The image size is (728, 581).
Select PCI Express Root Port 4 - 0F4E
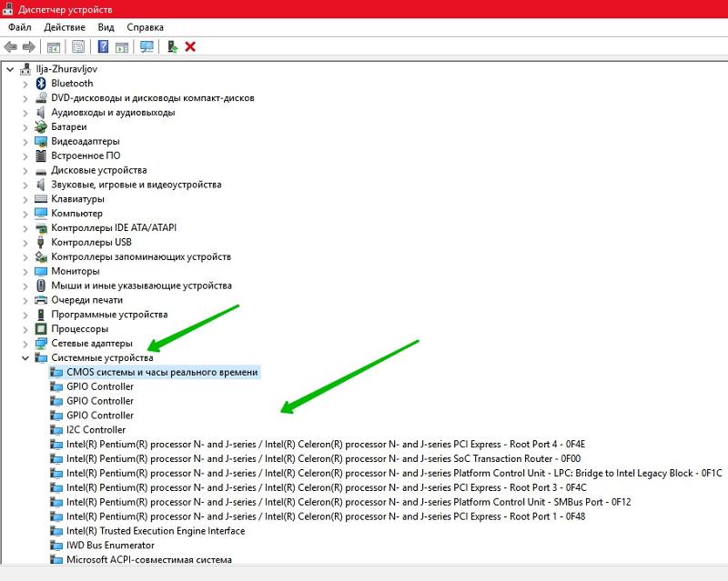pyautogui.click(x=326, y=444)
